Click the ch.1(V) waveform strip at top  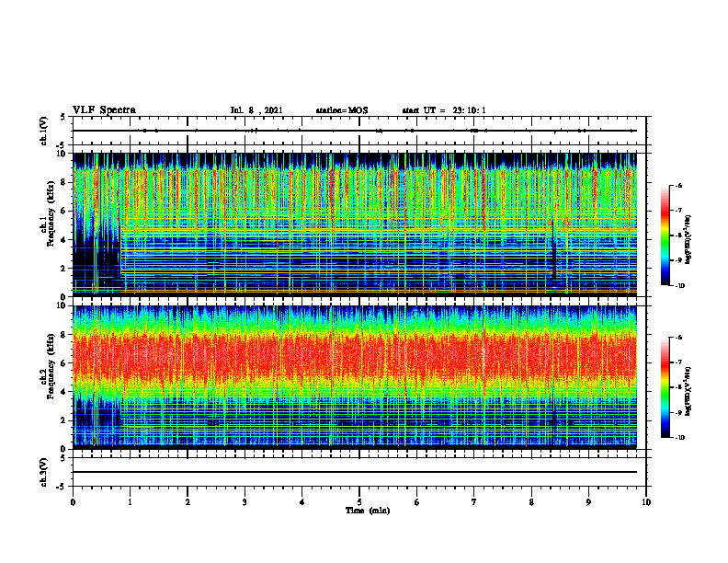[359, 131]
